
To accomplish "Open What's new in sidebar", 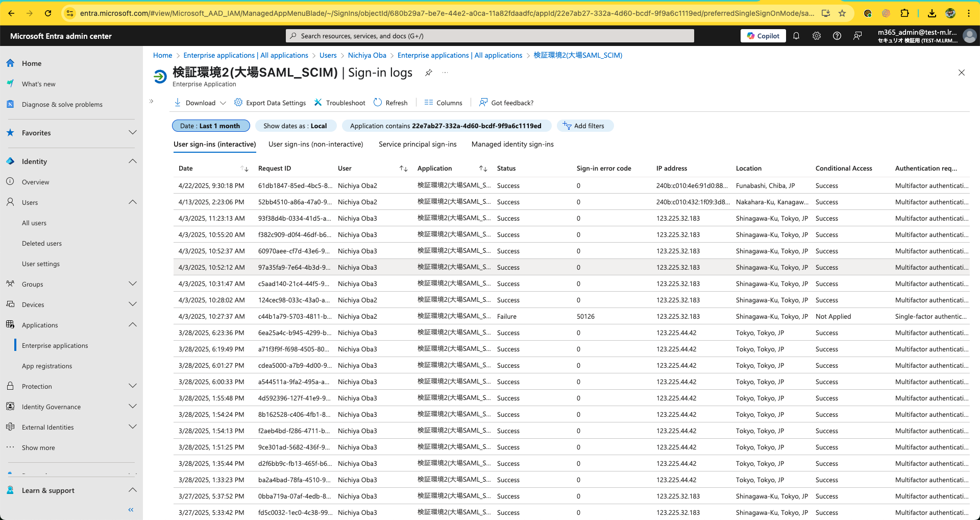I will coord(39,84).
